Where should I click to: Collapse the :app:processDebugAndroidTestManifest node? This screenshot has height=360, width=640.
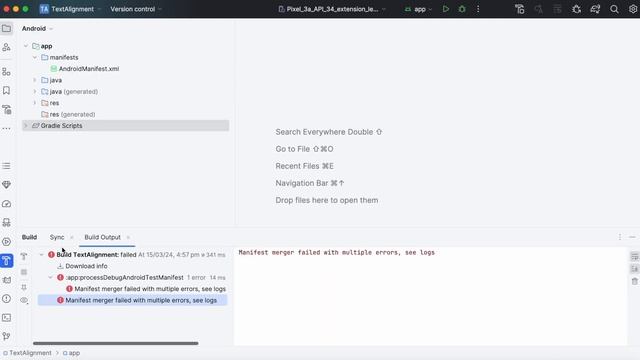[51, 278]
